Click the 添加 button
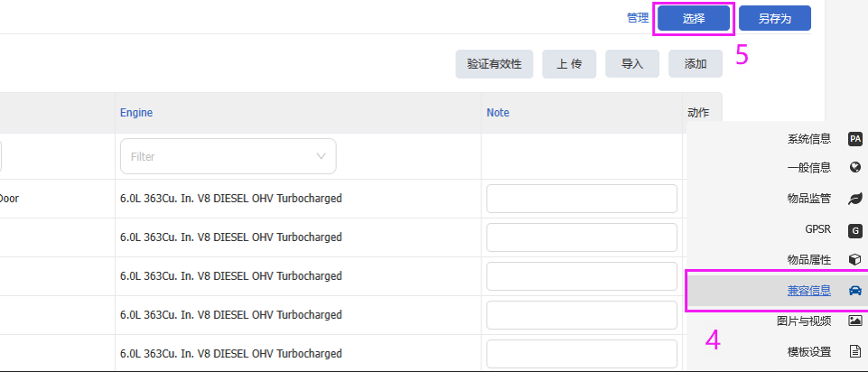Image resolution: width=868 pixels, height=372 pixels. 695,64
